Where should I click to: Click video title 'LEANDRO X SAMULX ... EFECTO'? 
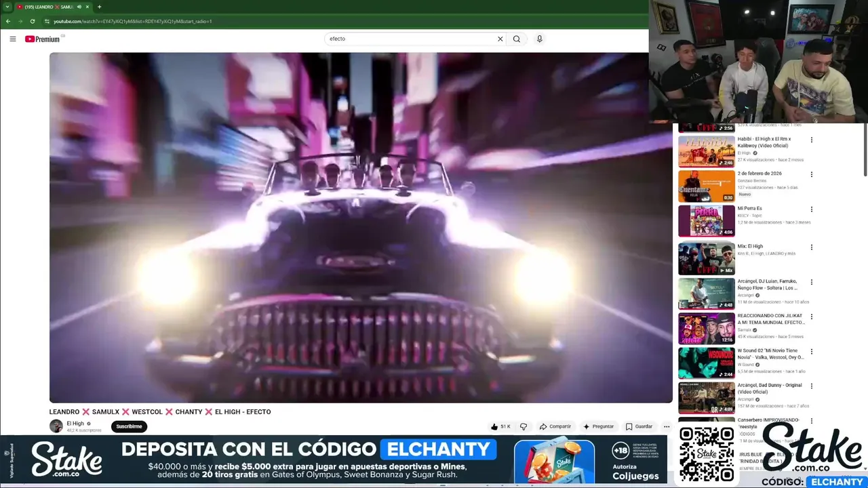tap(160, 411)
